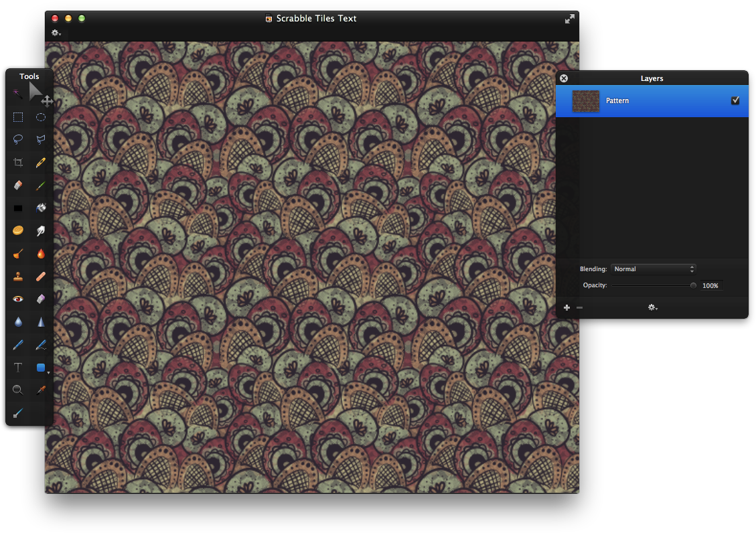
Task: Select the Paint Bucket tool
Action: (41, 208)
